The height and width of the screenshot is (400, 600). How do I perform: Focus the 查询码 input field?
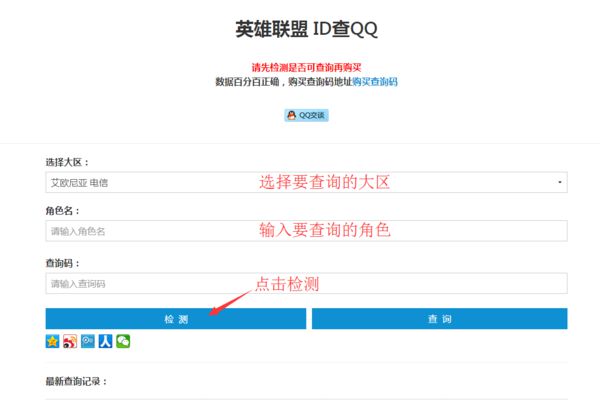click(306, 283)
